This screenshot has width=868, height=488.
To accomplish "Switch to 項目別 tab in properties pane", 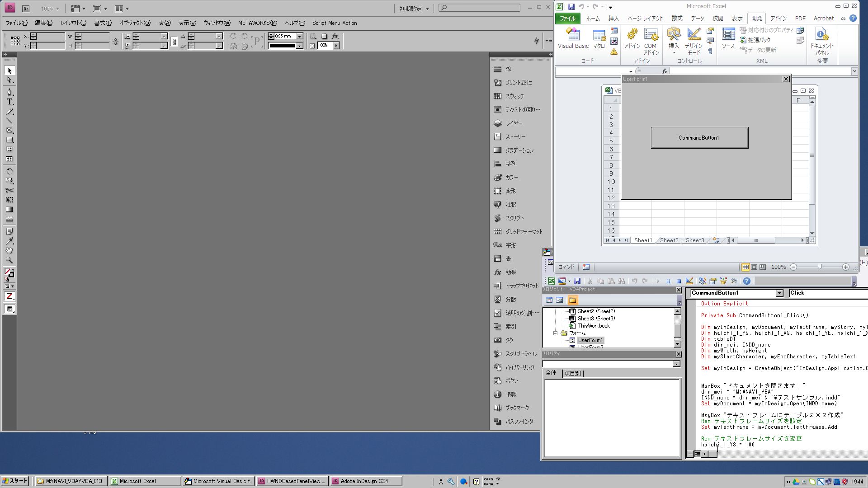I will tap(572, 373).
